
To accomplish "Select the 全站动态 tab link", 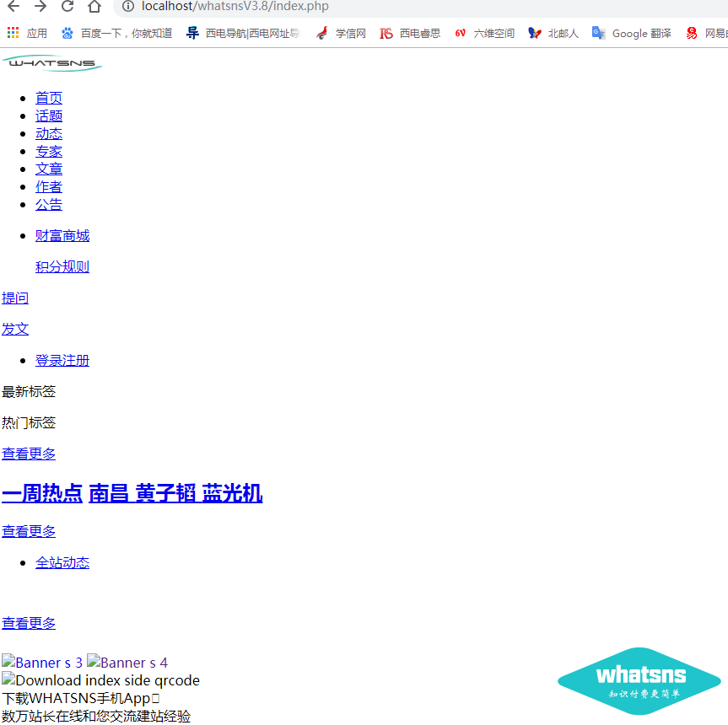I will pyautogui.click(x=62, y=562).
